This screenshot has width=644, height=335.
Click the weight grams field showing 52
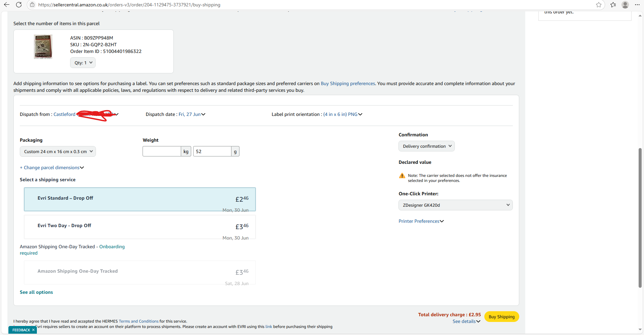pyautogui.click(x=212, y=151)
